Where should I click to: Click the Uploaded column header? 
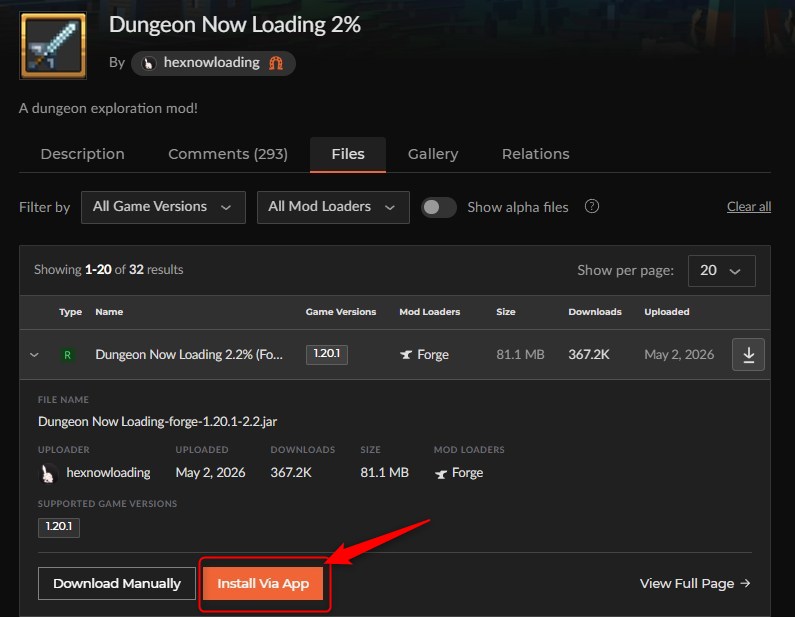tap(667, 312)
